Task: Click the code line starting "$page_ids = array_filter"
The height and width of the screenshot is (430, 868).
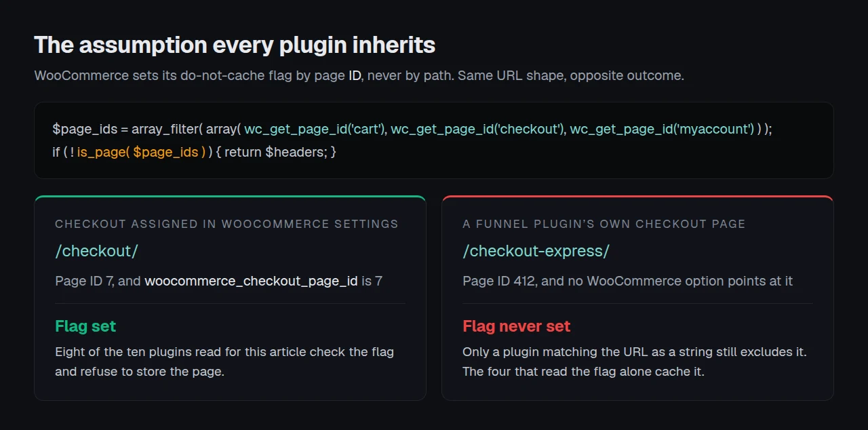Action: [412, 129]
